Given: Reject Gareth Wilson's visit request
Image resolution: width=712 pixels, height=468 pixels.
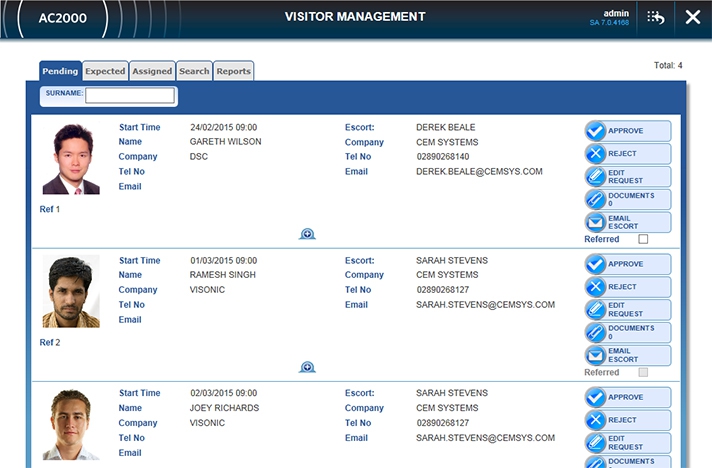Looking at the screenshot, I should [628, 154].
